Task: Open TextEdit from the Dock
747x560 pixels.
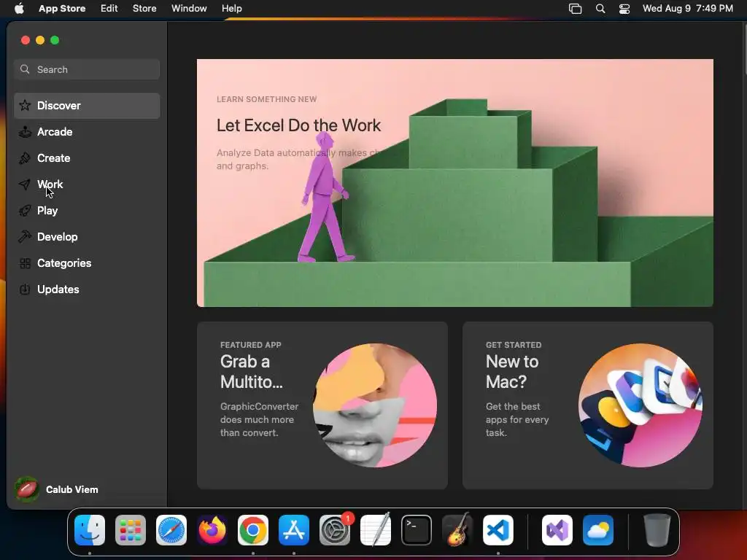Action: pos(376,530)
